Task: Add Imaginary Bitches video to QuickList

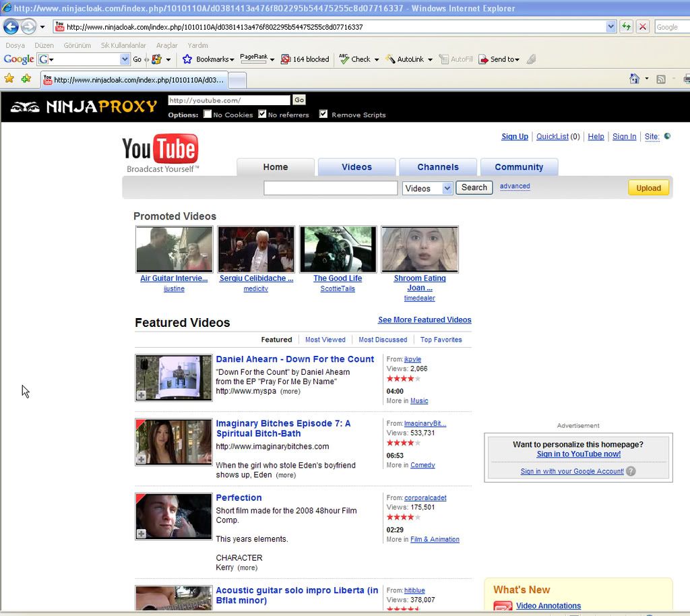Action: click(x=142, y=460)
